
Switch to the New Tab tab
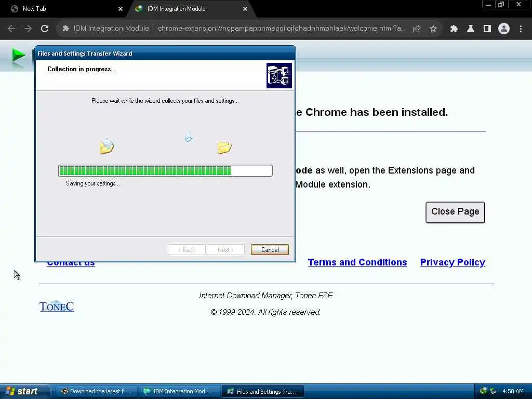tap(64, 9)
